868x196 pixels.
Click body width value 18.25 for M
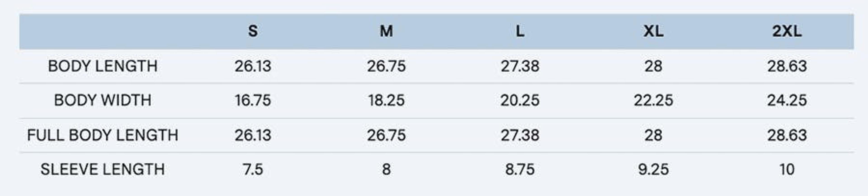[x=386, y=100]
